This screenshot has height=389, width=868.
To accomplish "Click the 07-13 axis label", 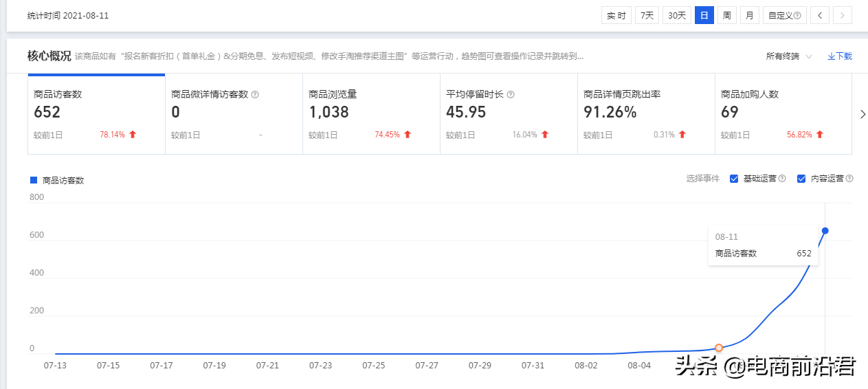I will pos(55,366).
